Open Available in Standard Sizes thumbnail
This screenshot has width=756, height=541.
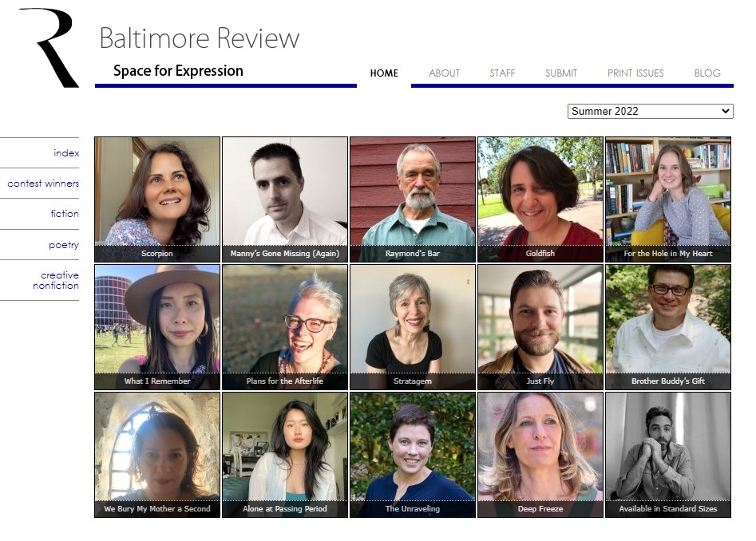click(668, 455)
